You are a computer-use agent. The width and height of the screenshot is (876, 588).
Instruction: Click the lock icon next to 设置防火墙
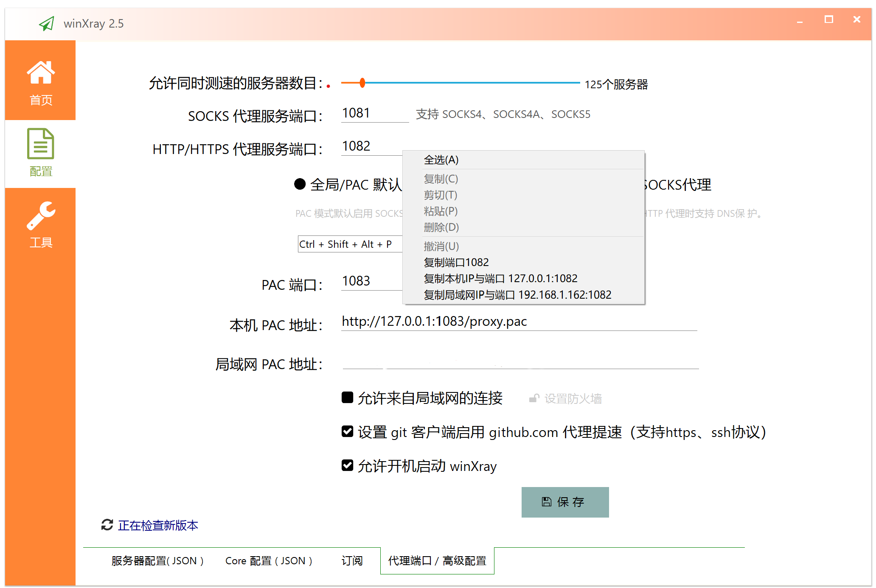[534, 398]
